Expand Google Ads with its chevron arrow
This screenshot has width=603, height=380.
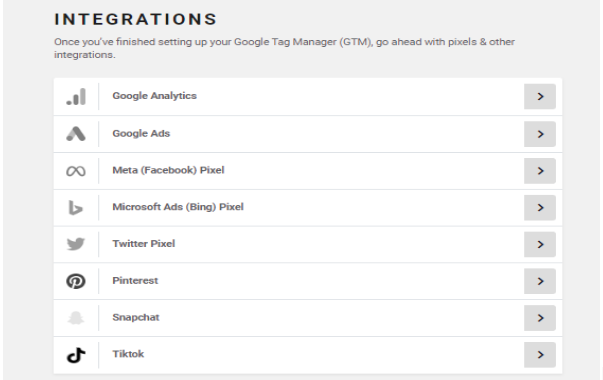tap(540, 134)
